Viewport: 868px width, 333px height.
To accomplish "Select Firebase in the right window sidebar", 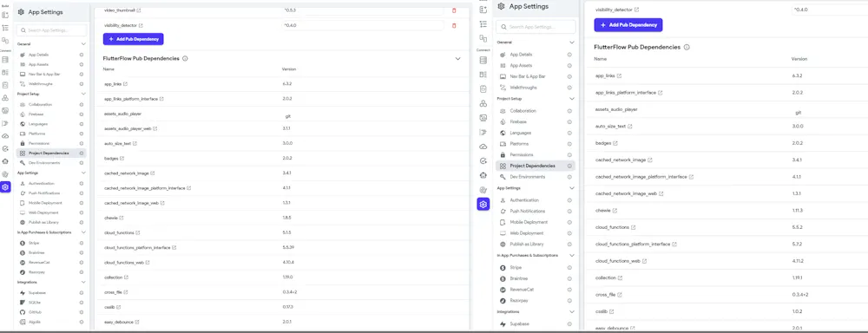I will pyautogui.click(x=535, y=121).
